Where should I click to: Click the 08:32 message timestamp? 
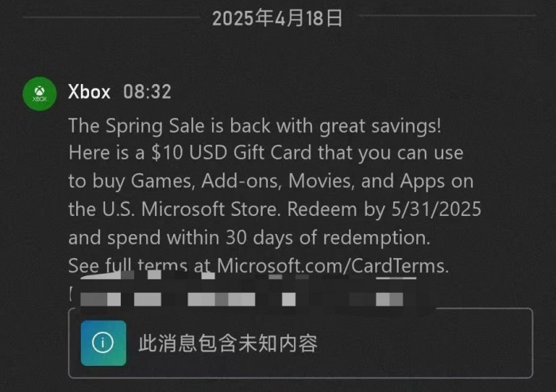tap(147, 92)
